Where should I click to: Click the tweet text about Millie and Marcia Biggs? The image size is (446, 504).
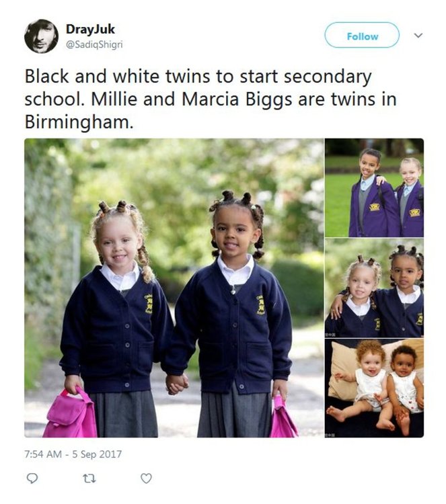[211, 99]
